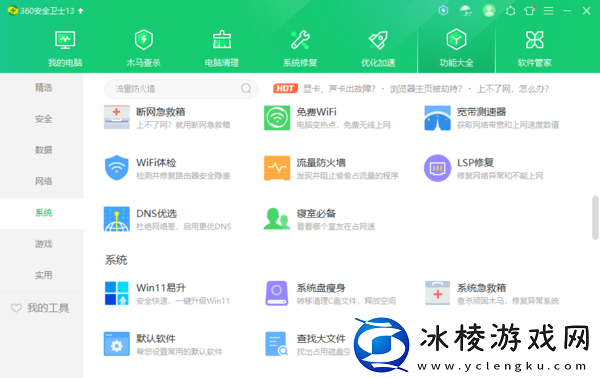Click description 安全快速,一键升级Win11
600x378 pixels.
[183, 301]
